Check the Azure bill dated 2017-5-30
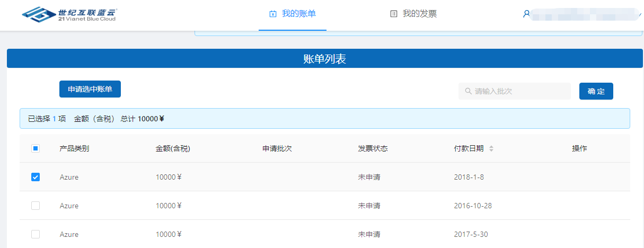The width and height of the screenshot is (644, 248). pyautogui.click(x=36, y=234)
